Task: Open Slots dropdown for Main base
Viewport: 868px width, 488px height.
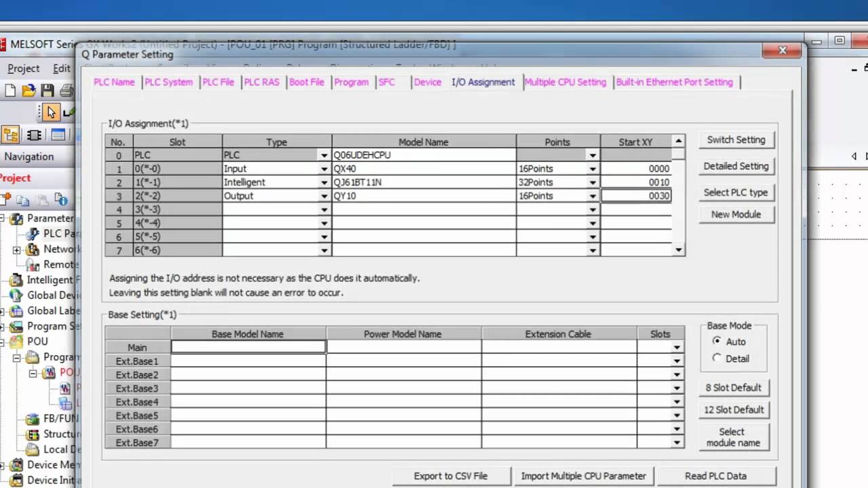Action: 677,347
